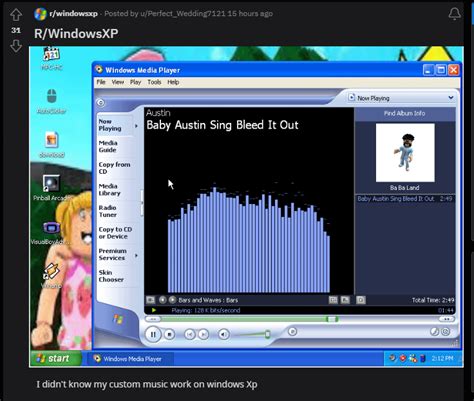474x401 pixels.
Task: Open the View menu
Action: coord(118,82)
